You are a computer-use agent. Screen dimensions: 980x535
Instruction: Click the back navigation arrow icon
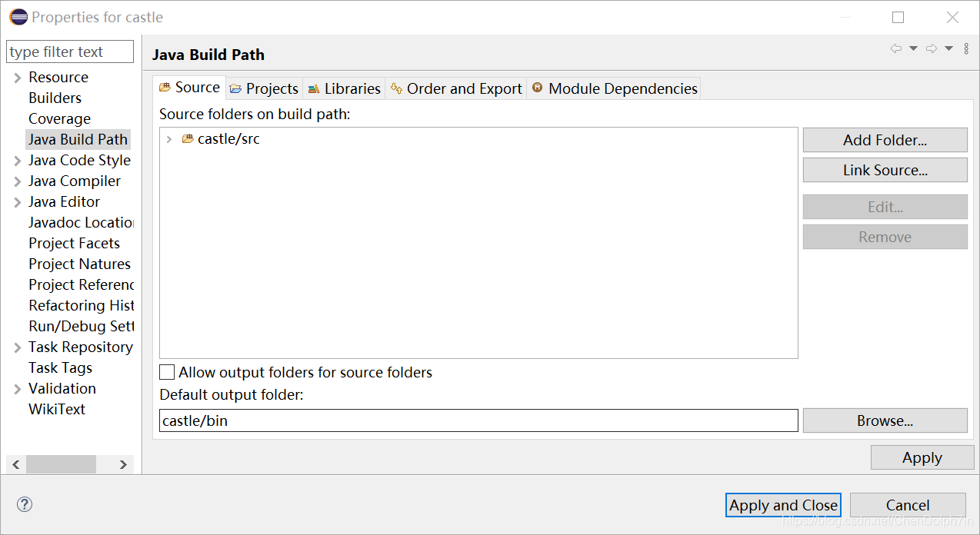[895, 48]
